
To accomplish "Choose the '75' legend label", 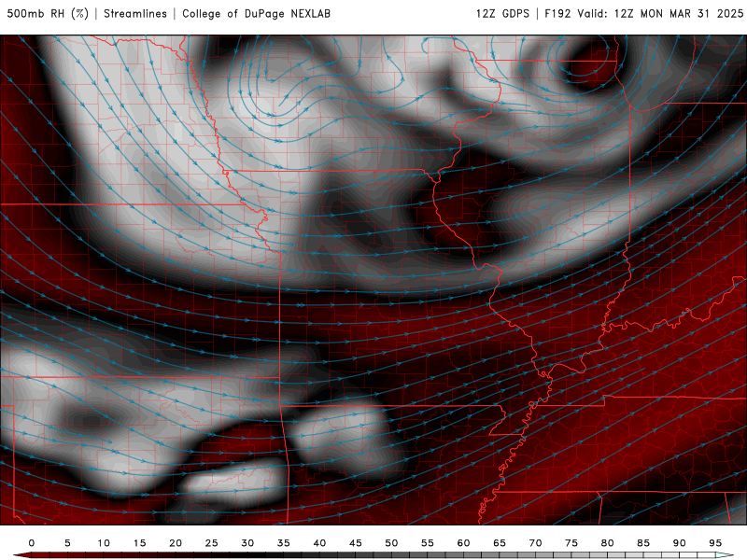I will (571, 543).
